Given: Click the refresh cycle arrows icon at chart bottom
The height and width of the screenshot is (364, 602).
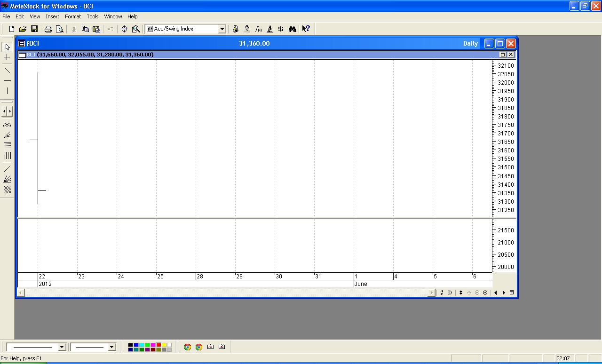Looking at the screenshot, I should [442, 293].
